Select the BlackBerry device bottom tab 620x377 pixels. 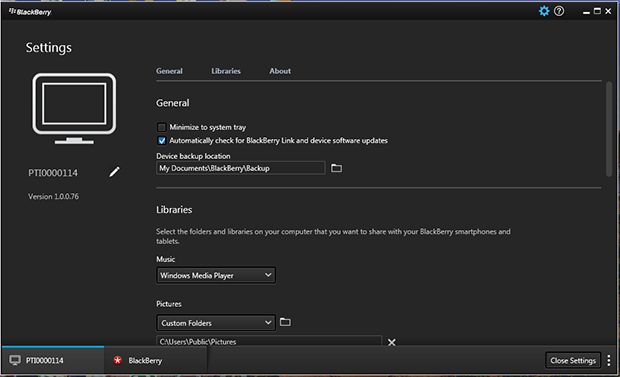[156, 360]
